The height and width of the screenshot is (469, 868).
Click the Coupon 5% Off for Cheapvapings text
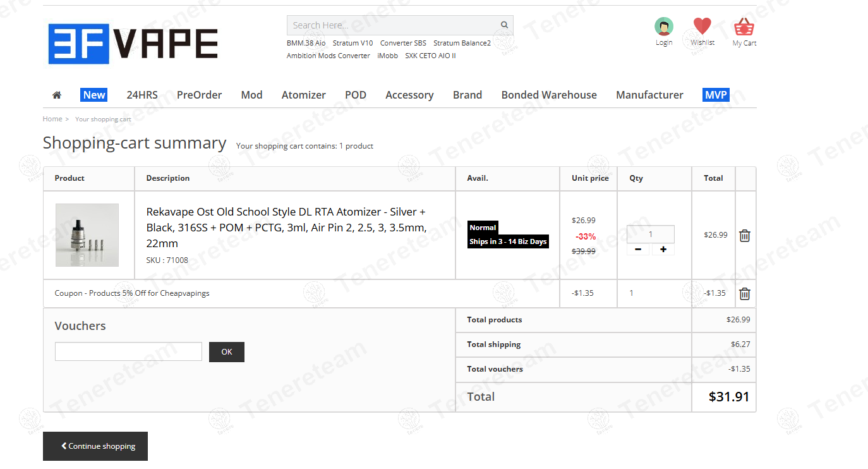[x=132, y=293]
